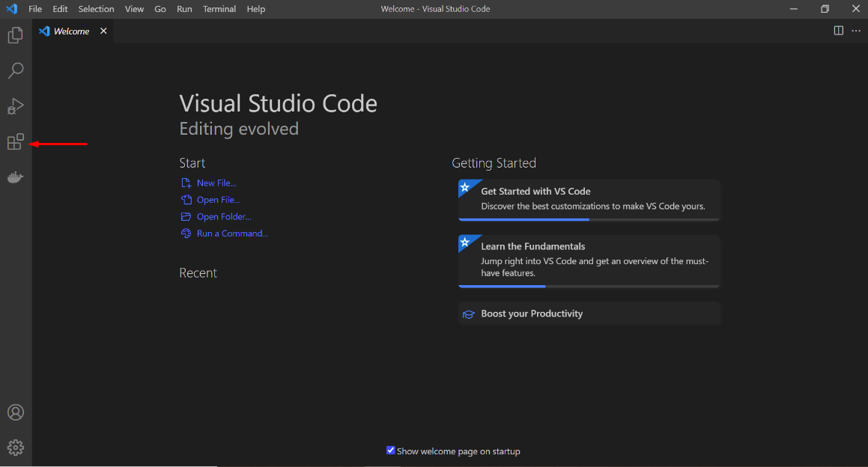This screenshot has height=467, width=868.
Task: Split the editor to the right
Action: pyautogui.click(x=839, y=31)
